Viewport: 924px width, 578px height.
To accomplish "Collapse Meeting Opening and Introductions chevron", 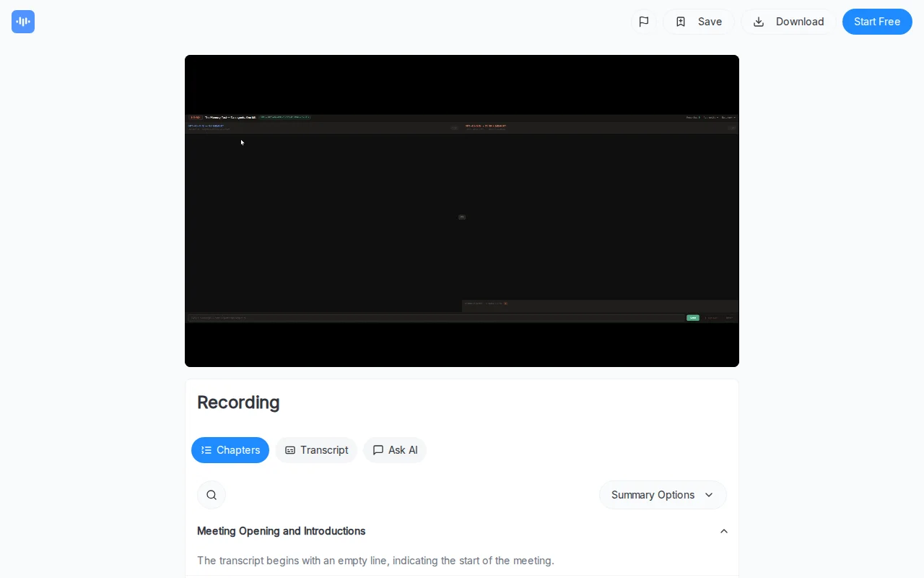I will pos(724,531).
